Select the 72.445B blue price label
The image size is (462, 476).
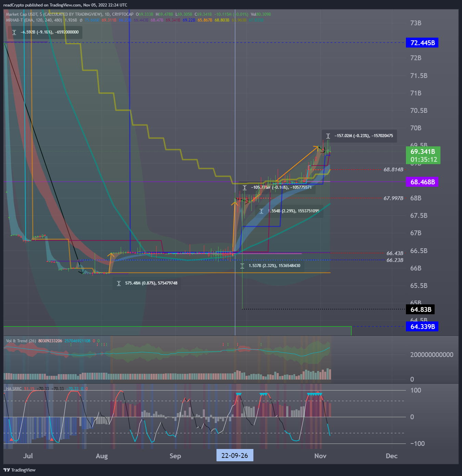tap(422, 43)
